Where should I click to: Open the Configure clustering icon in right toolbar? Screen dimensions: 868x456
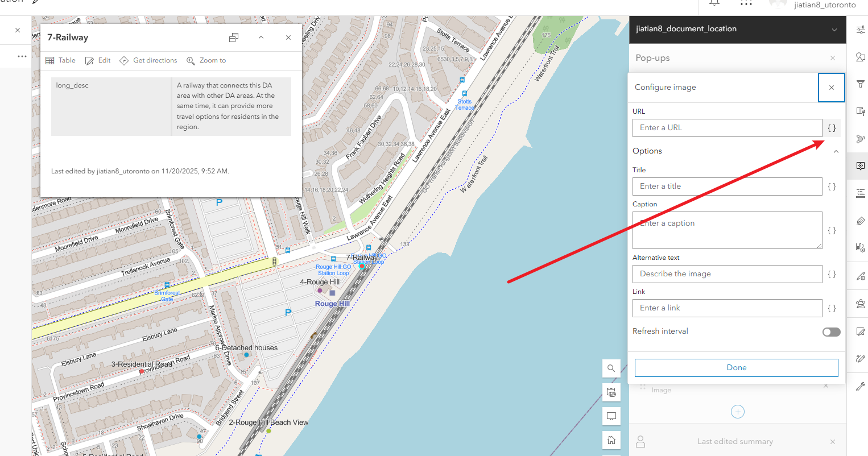pyautogui.click(x=861, y=139)
